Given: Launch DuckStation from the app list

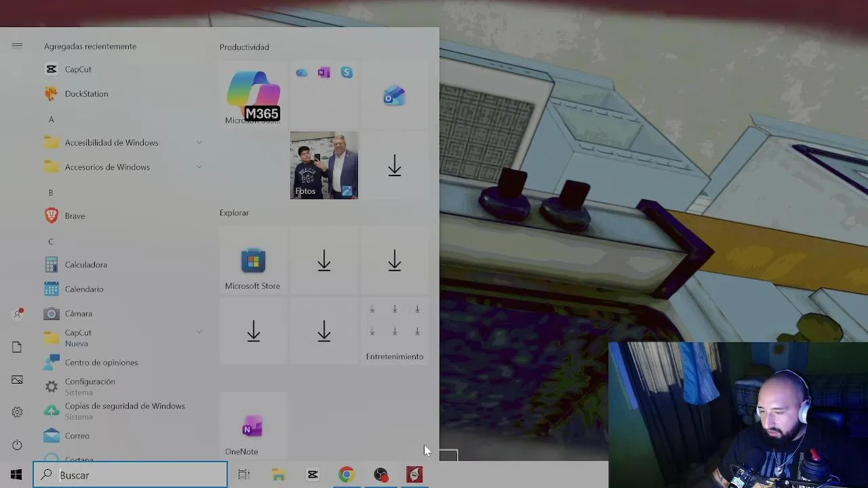Looking at the screenshot, I should 122,94.
